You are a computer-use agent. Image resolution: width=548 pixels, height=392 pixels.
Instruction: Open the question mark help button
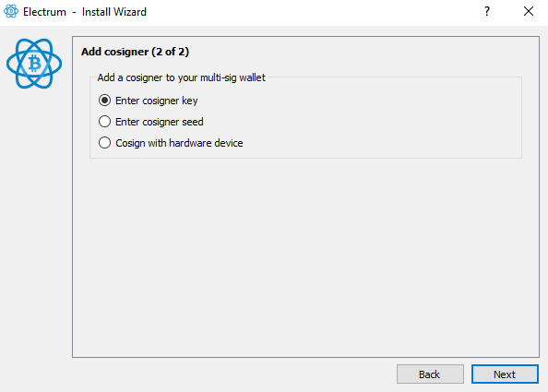pyautogui.click(x=487, y=11)
